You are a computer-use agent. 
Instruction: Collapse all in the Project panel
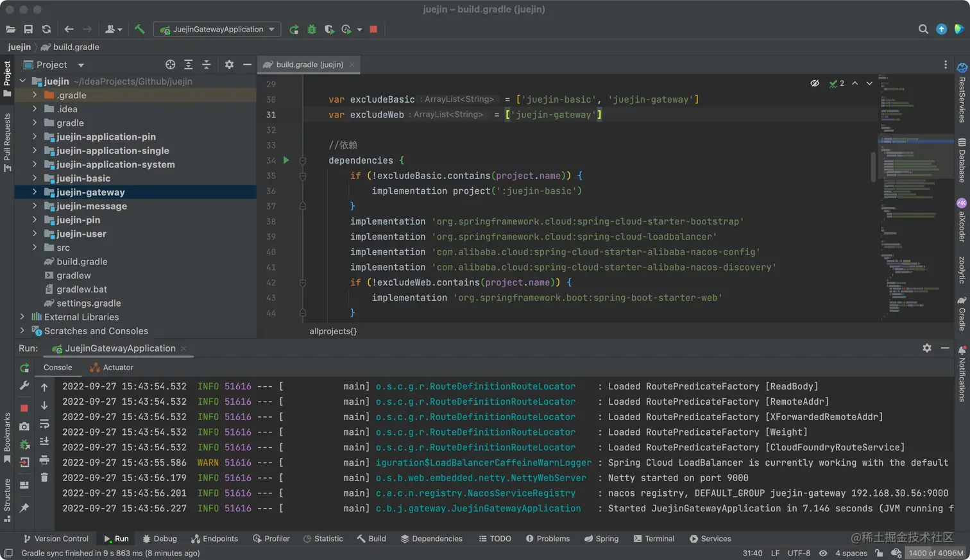[206, 65]
